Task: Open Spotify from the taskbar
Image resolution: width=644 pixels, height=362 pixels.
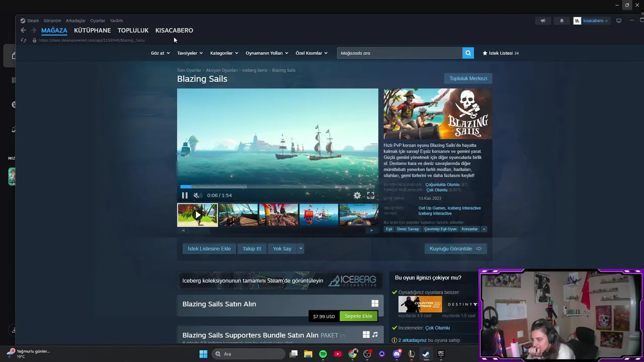Action: [x=323, y=354]
